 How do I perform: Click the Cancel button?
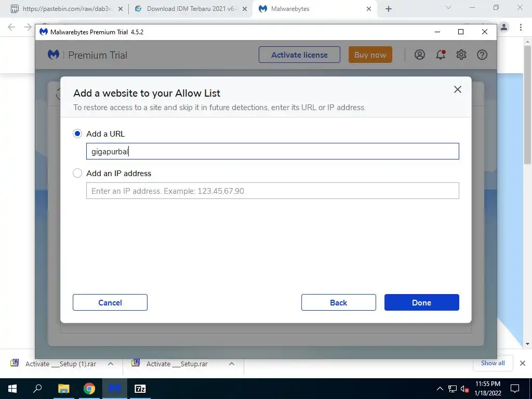pos(110,302)
